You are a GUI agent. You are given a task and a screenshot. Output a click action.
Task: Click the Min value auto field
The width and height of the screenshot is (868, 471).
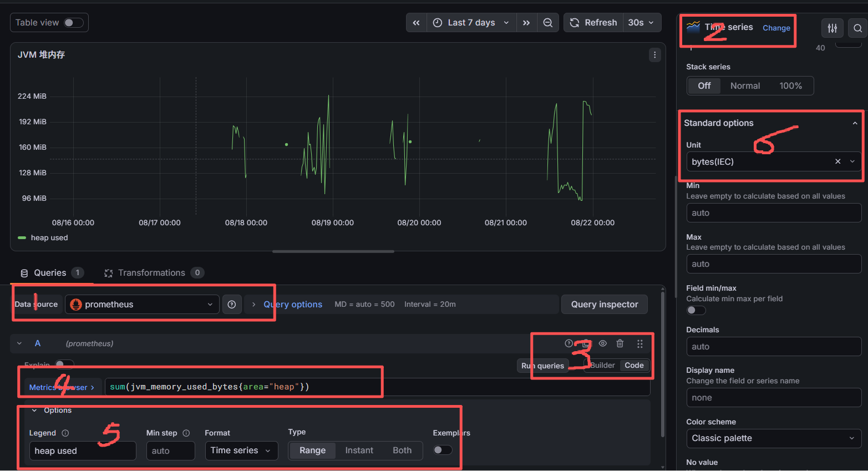pyautogui.click(x=773, y=213)
